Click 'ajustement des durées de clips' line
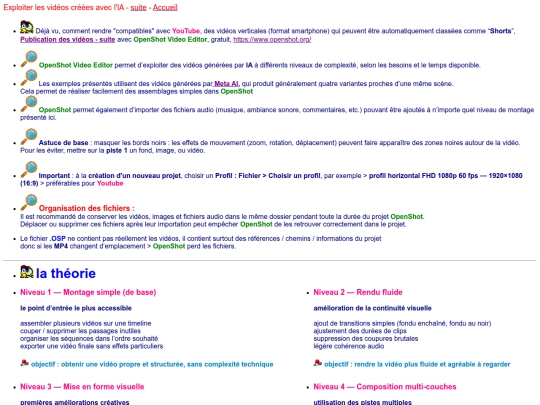The height and width of the screenshot is (405, 540). point(360,331)
